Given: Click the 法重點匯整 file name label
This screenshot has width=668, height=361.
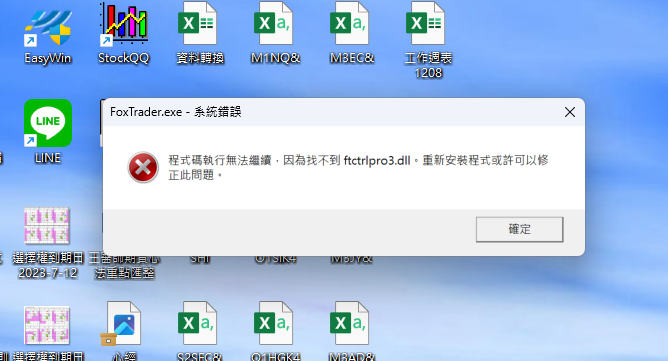Looking at the screenshot, I should click(124, 273).
